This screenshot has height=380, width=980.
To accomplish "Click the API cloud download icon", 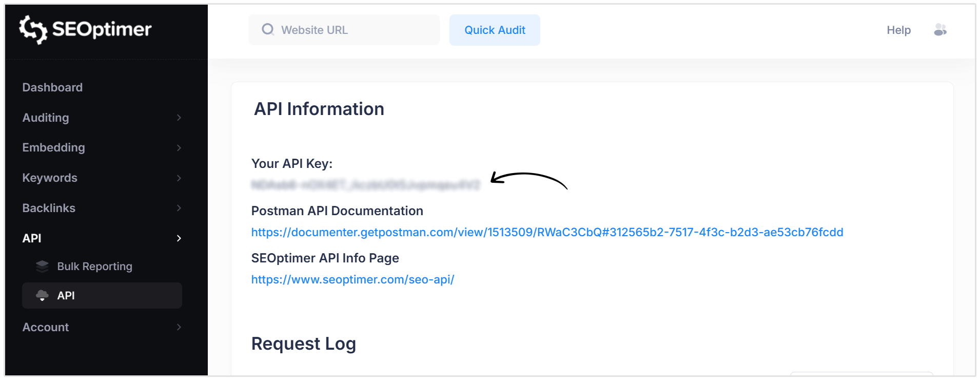I will 42,295.
